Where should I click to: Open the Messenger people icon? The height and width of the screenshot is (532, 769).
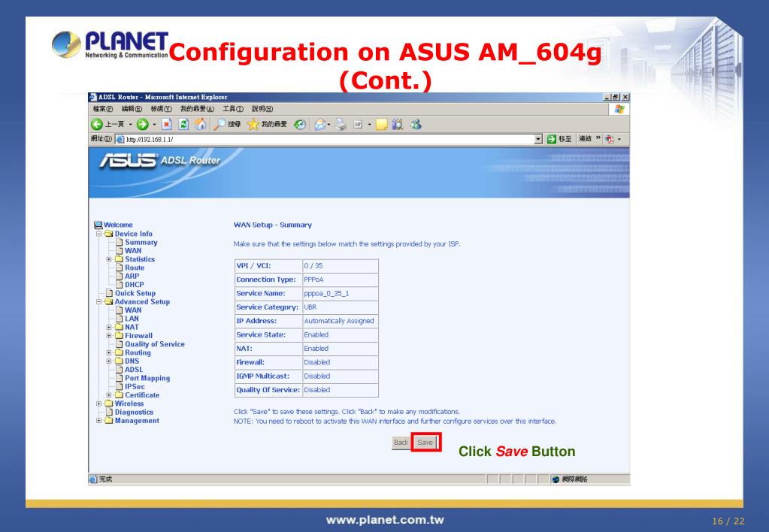pos(416,125)
